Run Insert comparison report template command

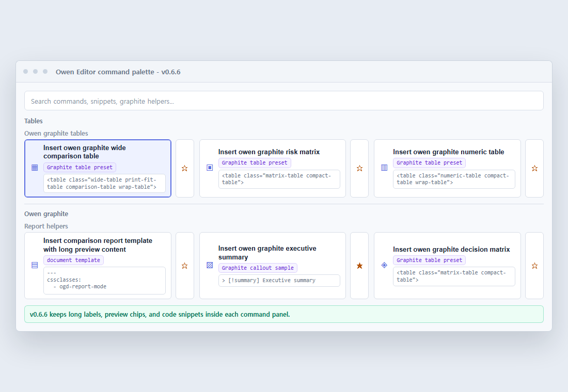[98, 266]
